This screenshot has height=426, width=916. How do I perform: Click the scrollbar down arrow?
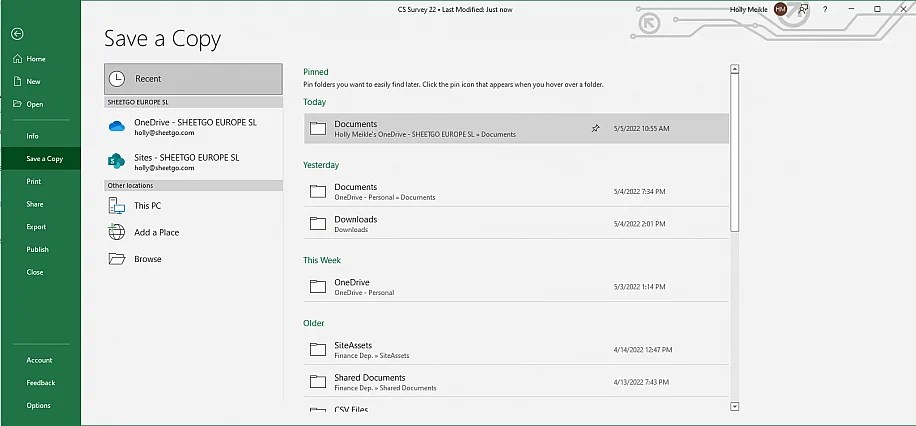click(x=735, y=406)
